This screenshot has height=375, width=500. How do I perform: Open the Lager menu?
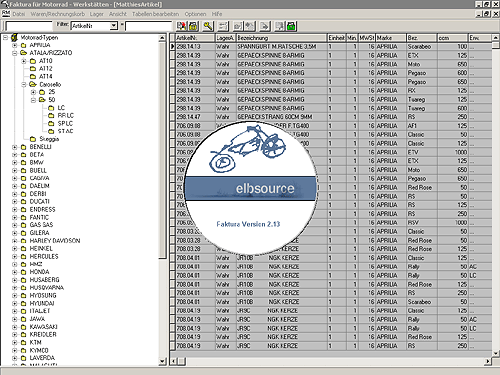pos(97,14)
